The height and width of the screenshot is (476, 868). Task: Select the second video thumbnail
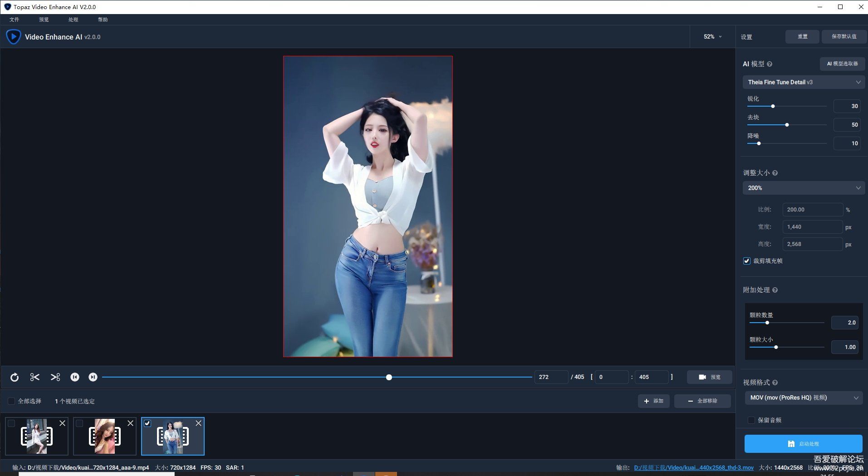[x=104, y=436]
